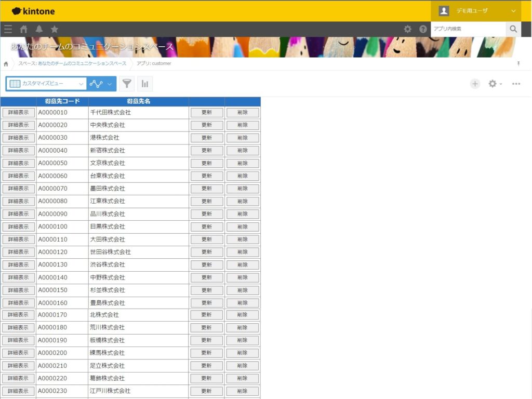Click 詳細表示 for A0000220
The height and width of the screenshot is (399, 532).
click(x=18, y=378)
